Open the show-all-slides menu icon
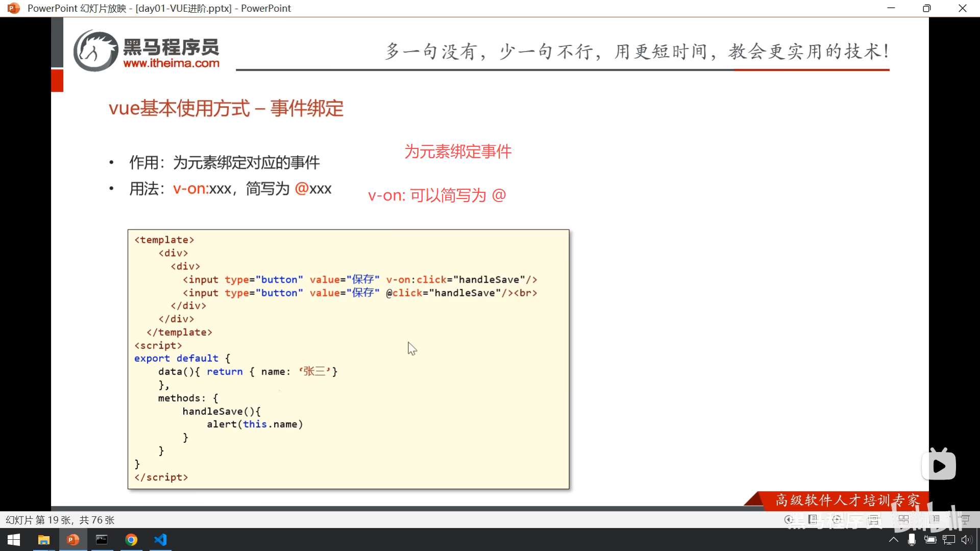The width and height of the screenshot is (980, 551). pos(813,519)
